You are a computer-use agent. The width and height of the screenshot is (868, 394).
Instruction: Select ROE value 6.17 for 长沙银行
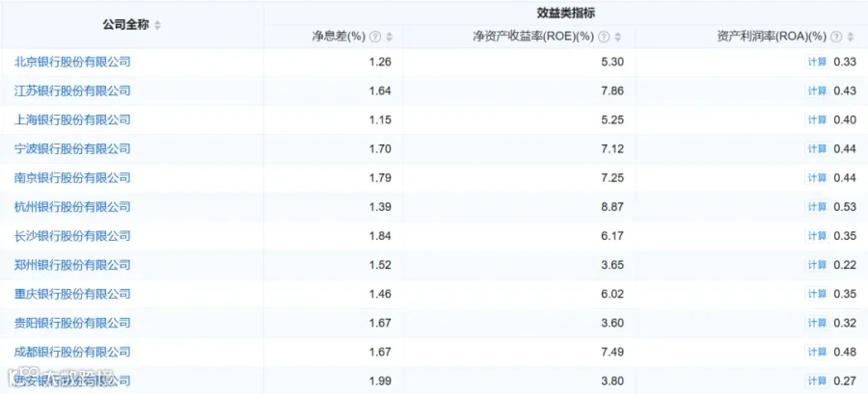click(x=612, y=236)
